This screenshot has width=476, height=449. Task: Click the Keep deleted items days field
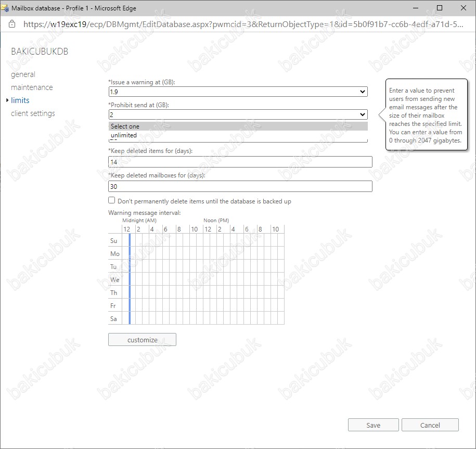click(240, 162)
